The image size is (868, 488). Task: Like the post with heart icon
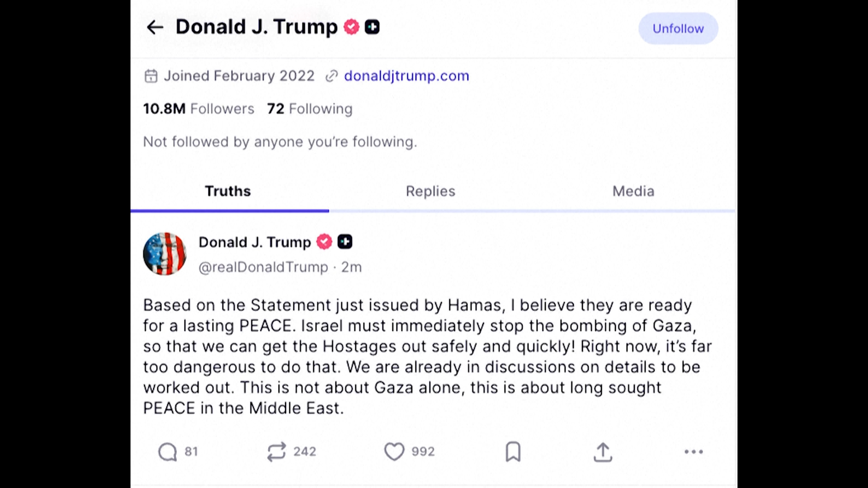pyautogui.click(x=394, y=451)
